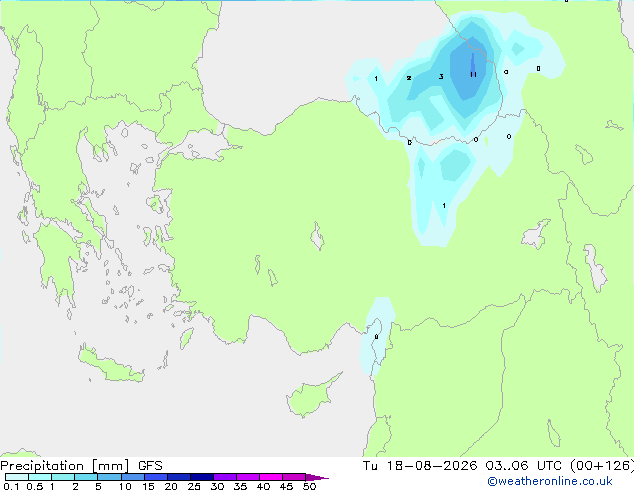Click the legend label '30'

[217, 486]
